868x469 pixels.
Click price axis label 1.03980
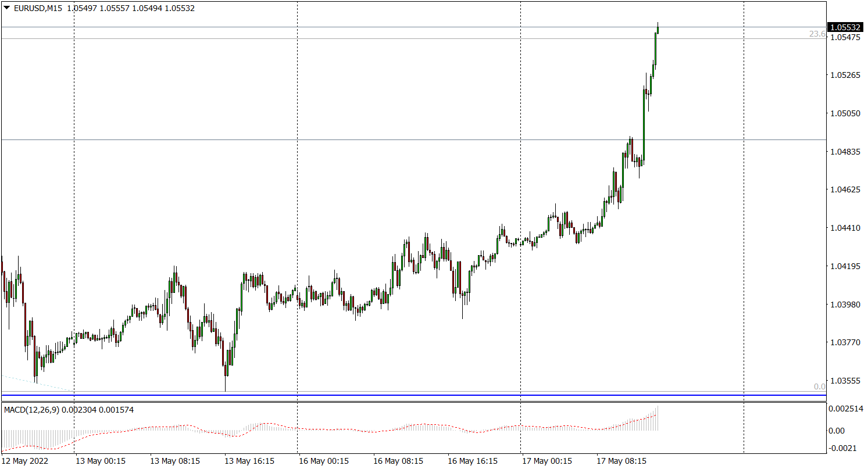(845, 305)
